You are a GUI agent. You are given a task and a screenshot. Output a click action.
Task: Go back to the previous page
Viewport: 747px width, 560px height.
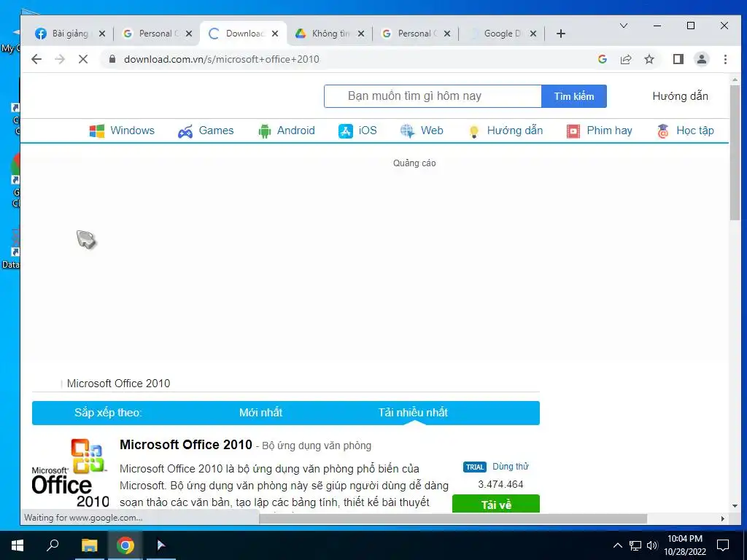pyautogui.click(x=36, y=59)
